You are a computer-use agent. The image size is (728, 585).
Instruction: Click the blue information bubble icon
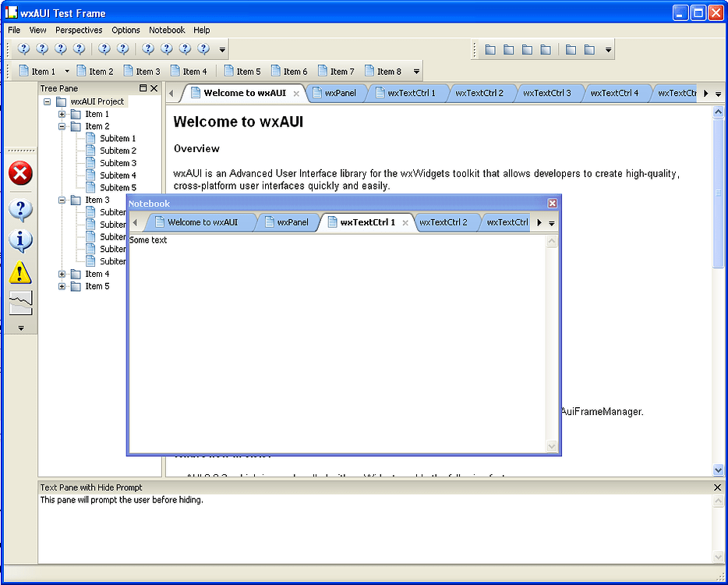[x=20, y=241]
